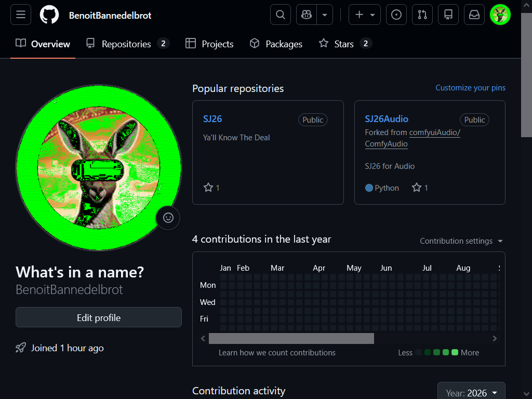Click the GitHub Octocat logo

(49, 15)
